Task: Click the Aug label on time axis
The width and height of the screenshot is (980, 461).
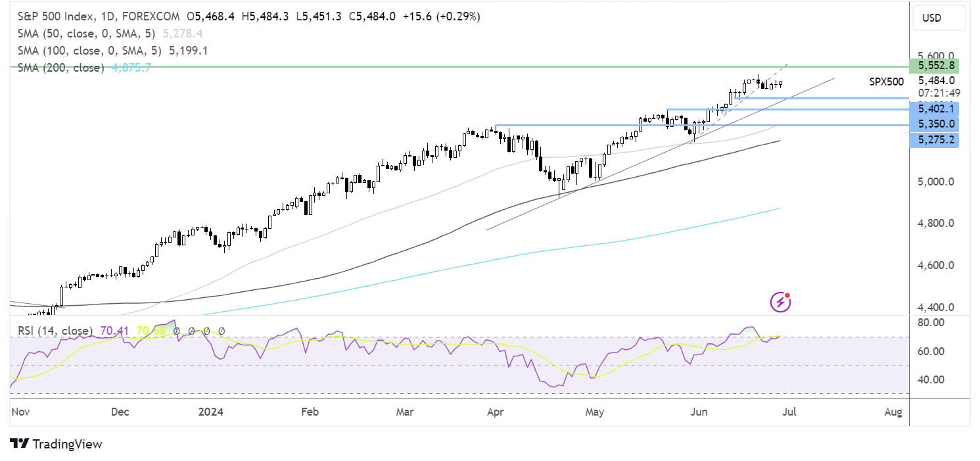Action: point(893,412)
